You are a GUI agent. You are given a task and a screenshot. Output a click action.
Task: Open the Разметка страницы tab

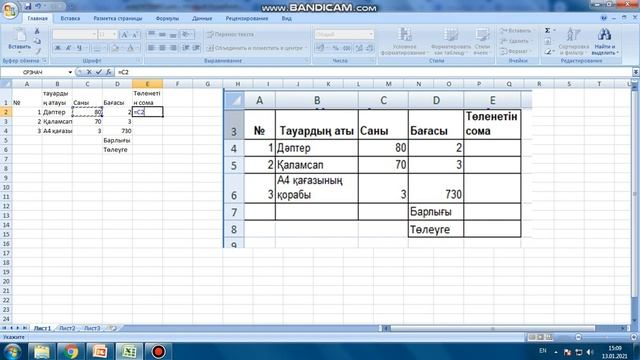tap(118, 18)
